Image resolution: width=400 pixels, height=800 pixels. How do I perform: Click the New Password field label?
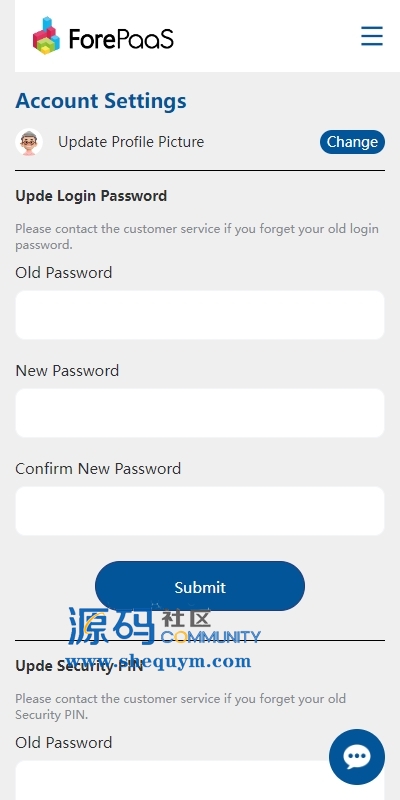[67, 370]
